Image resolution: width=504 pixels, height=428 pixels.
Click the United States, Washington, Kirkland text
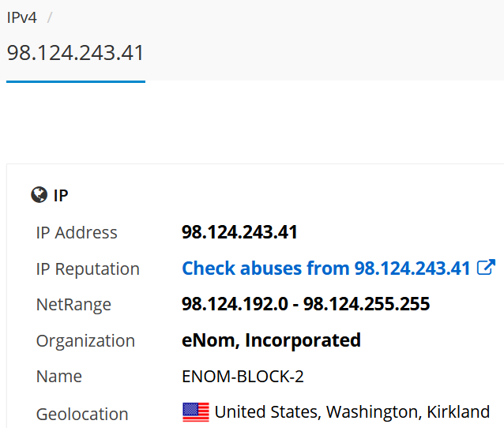click(352, 412)
